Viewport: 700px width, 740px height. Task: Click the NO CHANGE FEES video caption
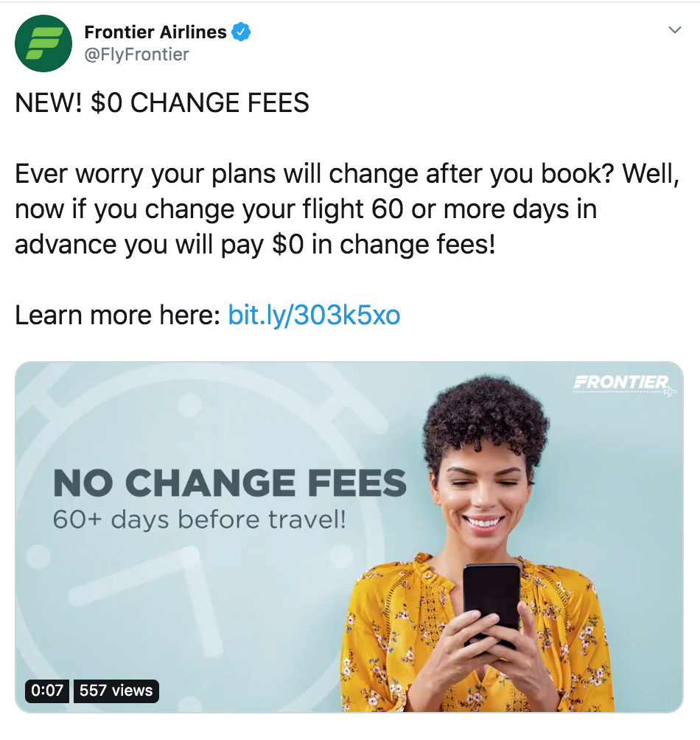[230, 484]
